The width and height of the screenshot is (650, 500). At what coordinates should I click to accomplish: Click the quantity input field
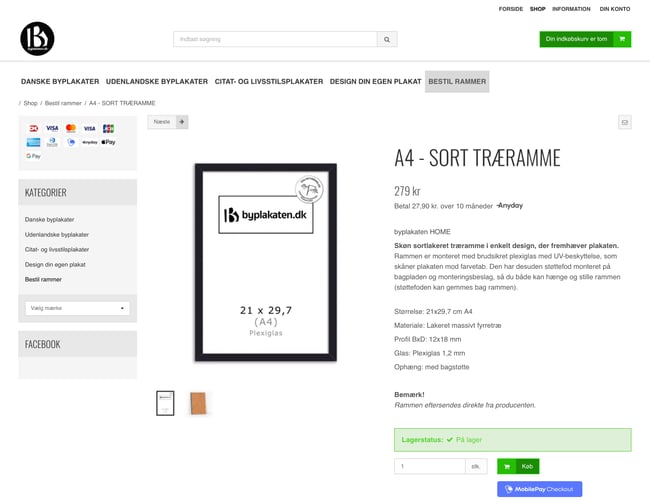coord(429,466)
